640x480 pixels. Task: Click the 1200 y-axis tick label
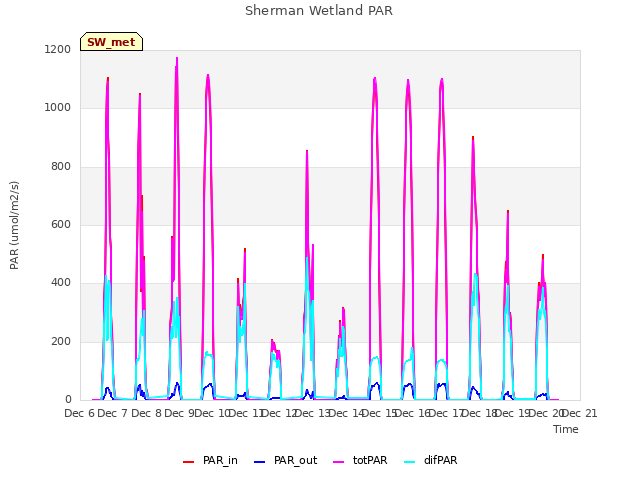point(58,49)
